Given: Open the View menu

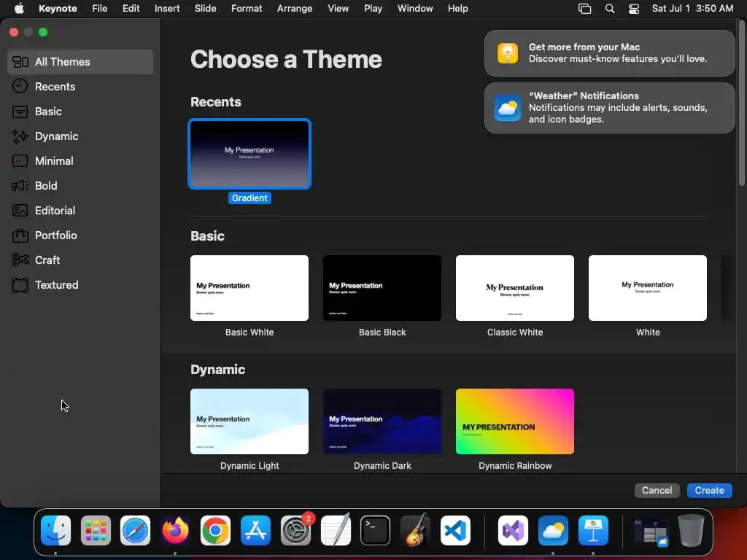Looking at the screenshot, I should (338, 8).
